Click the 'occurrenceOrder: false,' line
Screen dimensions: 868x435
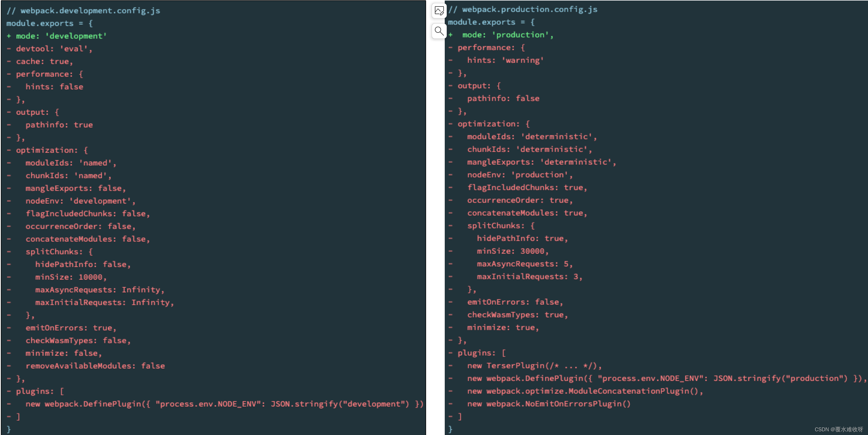click(80, 227)
